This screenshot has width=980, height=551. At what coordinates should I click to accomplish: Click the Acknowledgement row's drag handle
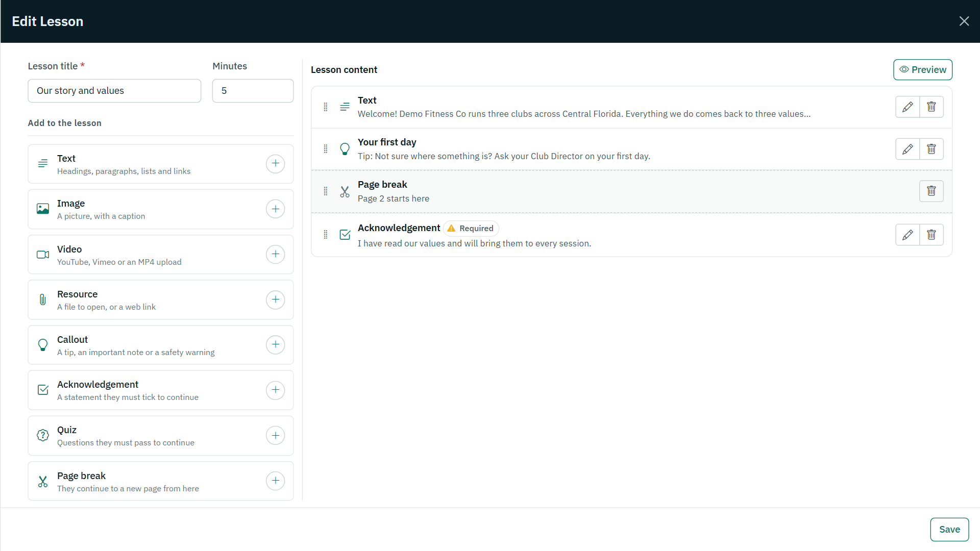click(x=326, y=235)
